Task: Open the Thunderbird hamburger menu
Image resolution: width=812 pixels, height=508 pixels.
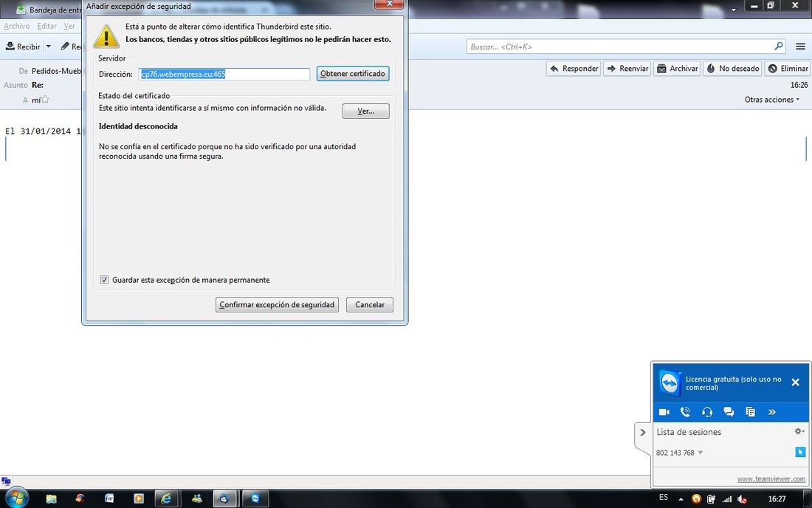Action: pos(800,47)
